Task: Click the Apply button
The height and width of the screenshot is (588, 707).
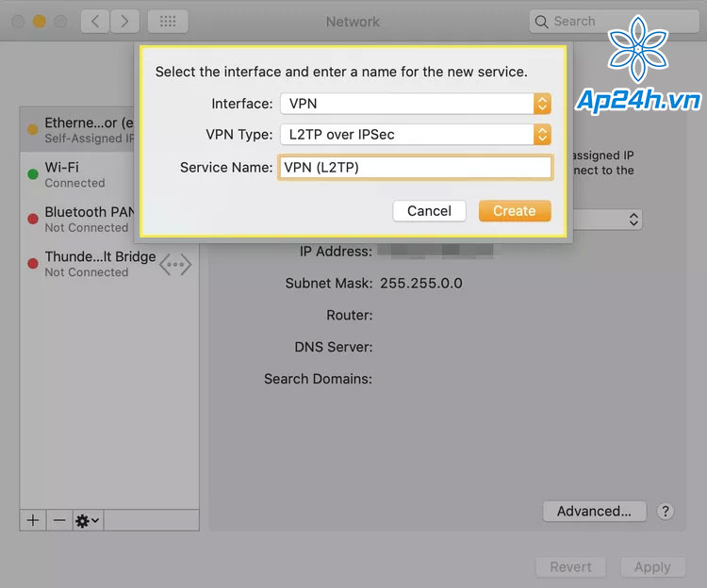Action: click(x=652, y=567)
